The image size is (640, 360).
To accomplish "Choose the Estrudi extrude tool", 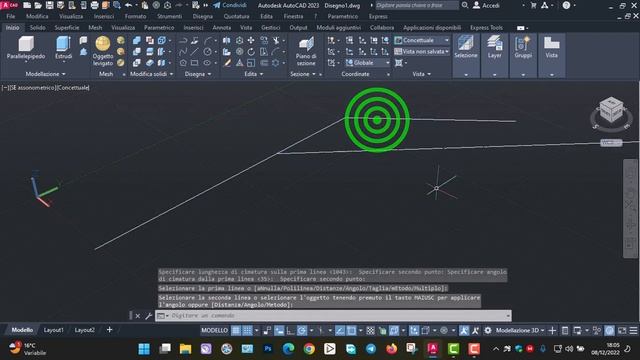I will click(x=63, y=48).
